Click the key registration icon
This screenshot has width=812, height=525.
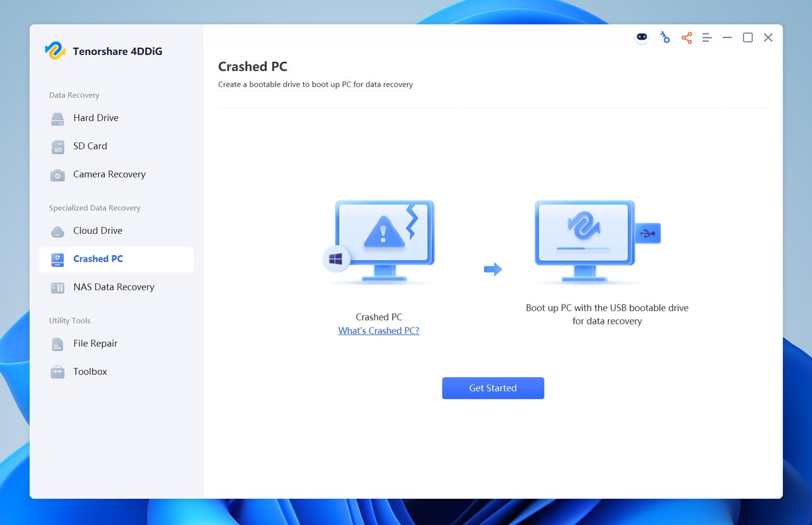(x=665, y=37)
